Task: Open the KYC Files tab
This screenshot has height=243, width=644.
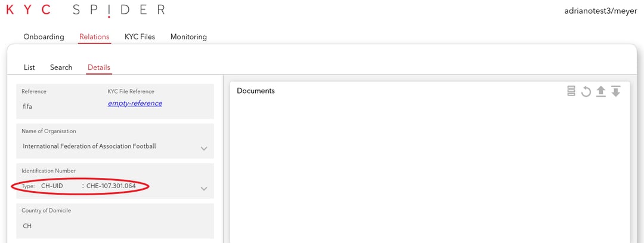Action: click(x=140, y=36)
